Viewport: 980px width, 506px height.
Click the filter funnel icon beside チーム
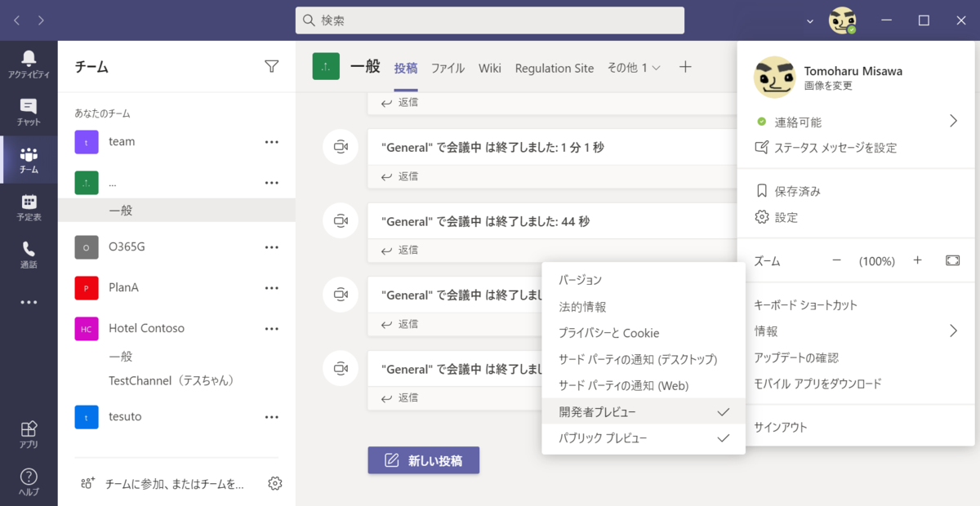[272, 67]
